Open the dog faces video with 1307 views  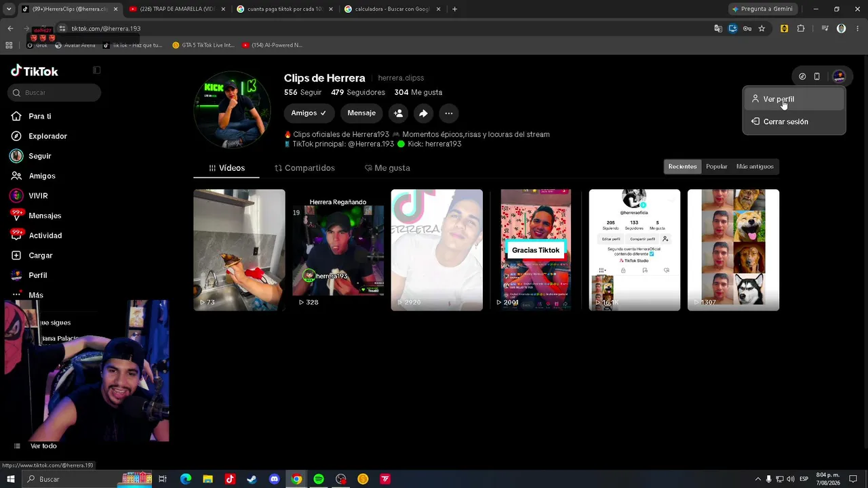point(733,250)
